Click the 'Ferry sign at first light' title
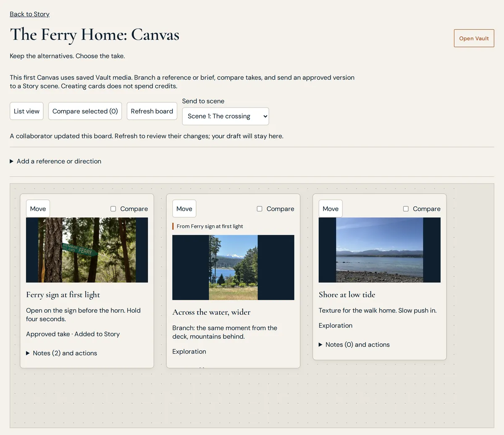This screenshot has height=435, width=504. pos(63,295)
